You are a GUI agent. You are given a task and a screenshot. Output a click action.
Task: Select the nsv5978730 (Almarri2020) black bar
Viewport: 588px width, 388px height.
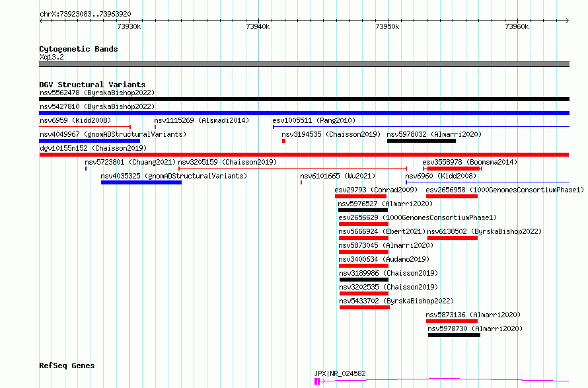(454, 335)
